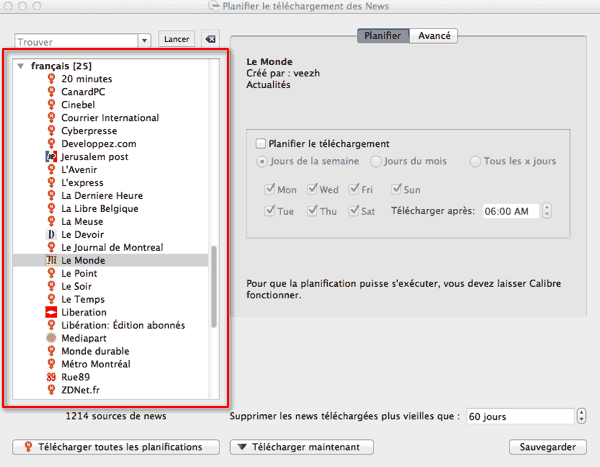600x467 pixels.
Task: Click the L'Avenir recipe icon
Action: click(51, 170)
